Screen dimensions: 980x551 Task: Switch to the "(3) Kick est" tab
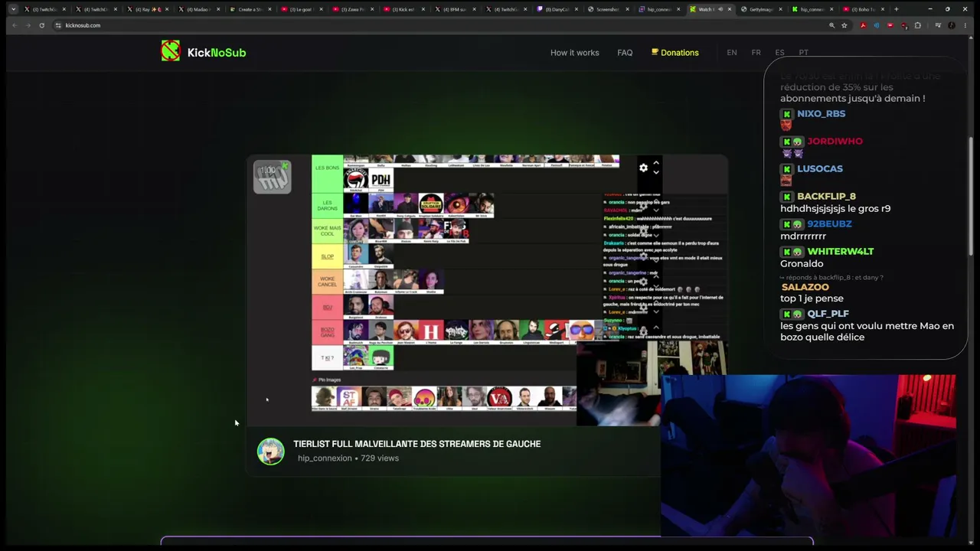(405, 9)
